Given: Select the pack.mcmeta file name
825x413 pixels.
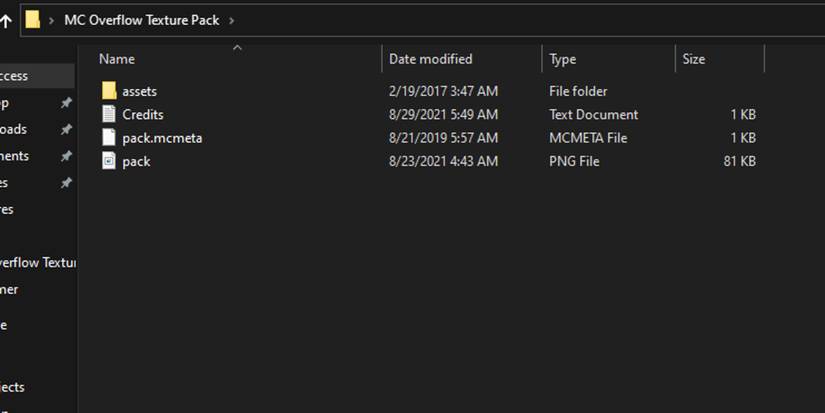Looking at the screenshot, I should (162, 138).
